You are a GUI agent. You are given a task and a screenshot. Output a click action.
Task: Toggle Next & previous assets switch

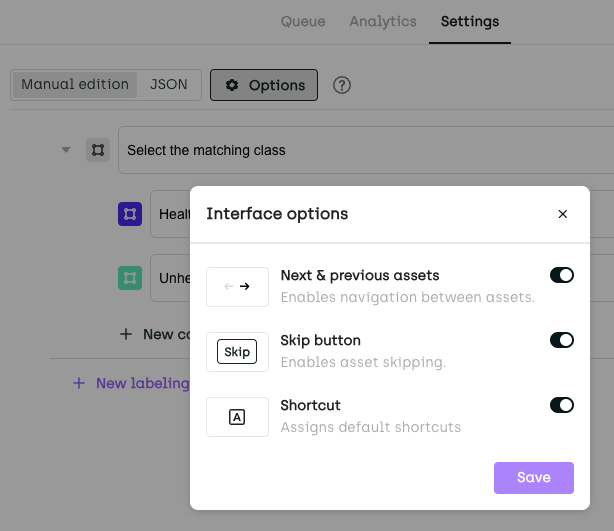point(562,275)
